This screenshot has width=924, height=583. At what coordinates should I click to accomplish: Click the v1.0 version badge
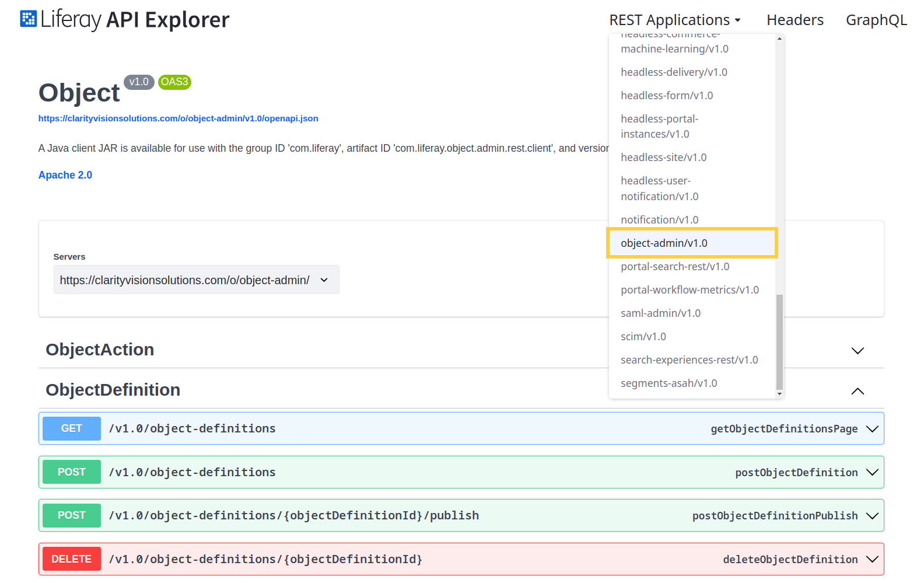tap(139, 82)
